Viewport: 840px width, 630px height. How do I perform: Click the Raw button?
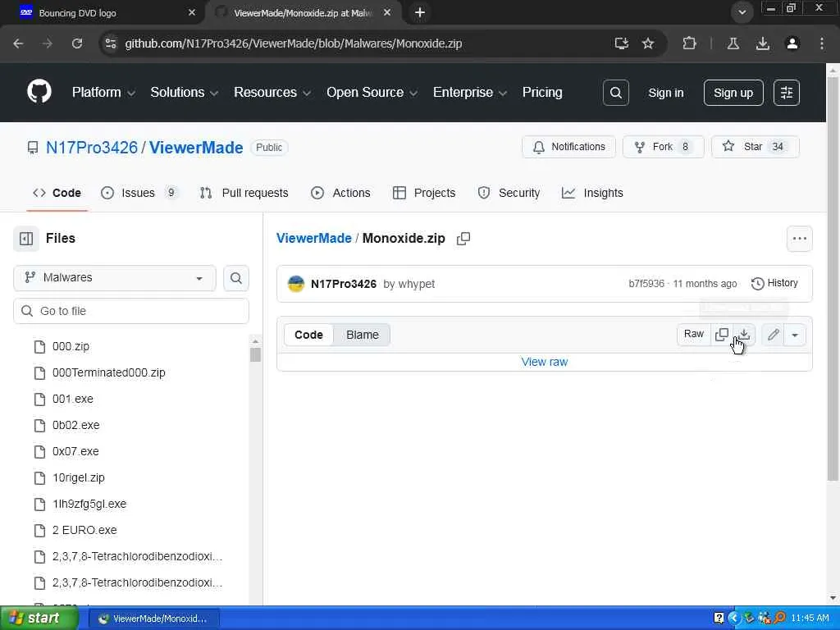(x=694, y=335)
